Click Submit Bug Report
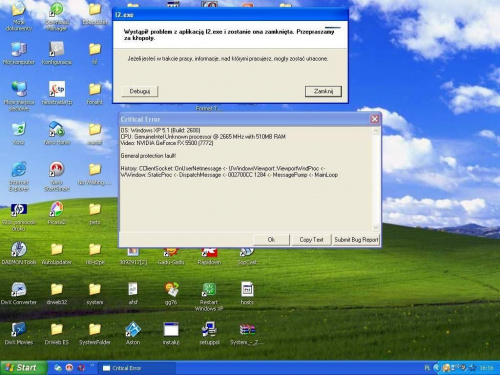Screen dimensions: 500x375 click(x=356, y=240)
